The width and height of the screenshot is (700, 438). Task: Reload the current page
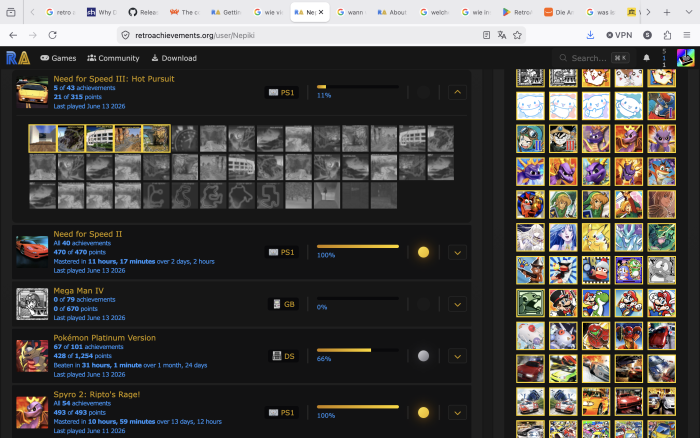53,35
